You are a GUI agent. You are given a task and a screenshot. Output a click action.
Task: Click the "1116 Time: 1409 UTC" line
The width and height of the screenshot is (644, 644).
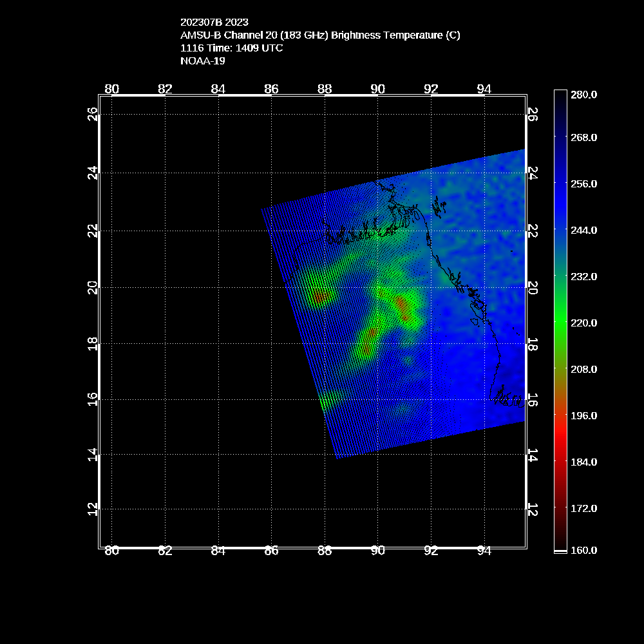232,48
